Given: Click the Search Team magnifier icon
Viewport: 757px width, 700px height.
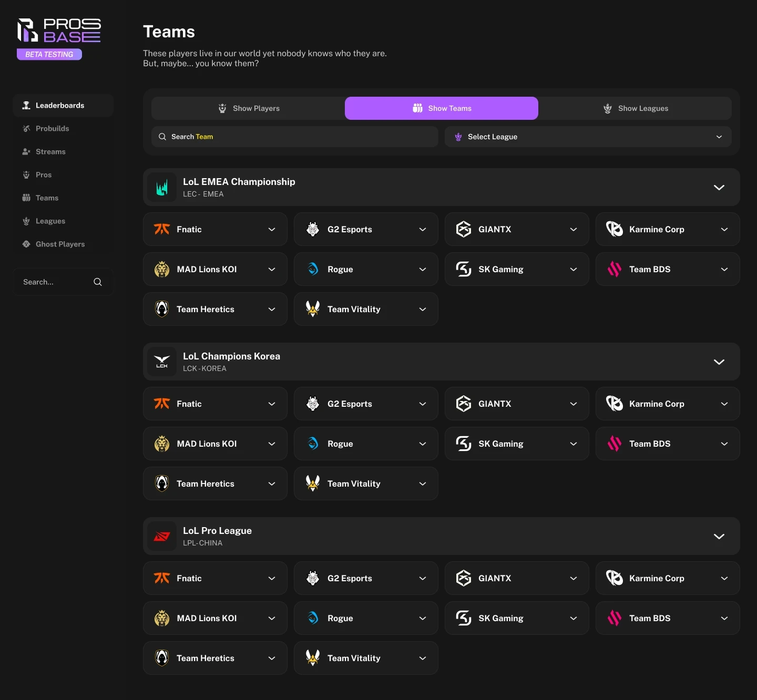Looking at the screenshot, I should point(162,137).
